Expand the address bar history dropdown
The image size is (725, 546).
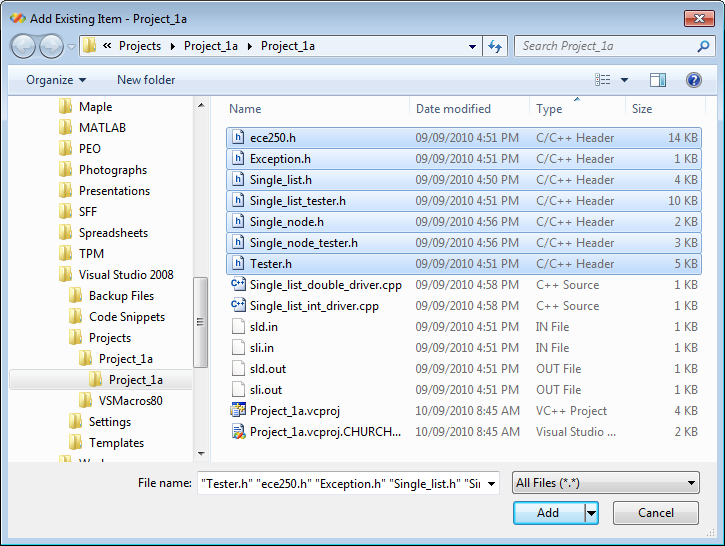473,46
